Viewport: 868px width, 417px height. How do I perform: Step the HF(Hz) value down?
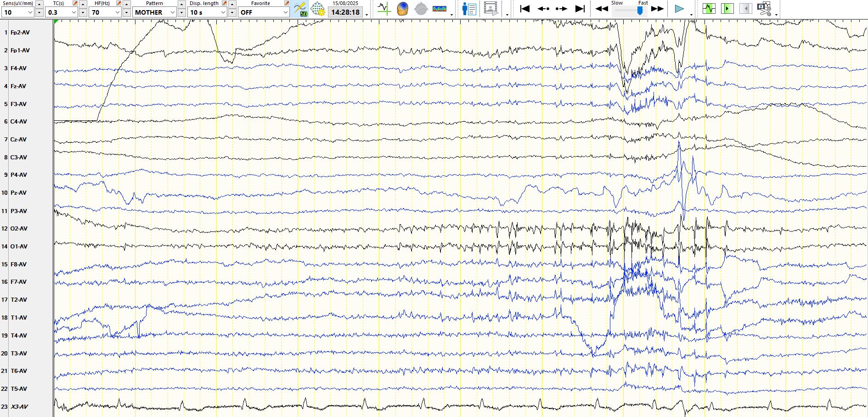(126, 13)
